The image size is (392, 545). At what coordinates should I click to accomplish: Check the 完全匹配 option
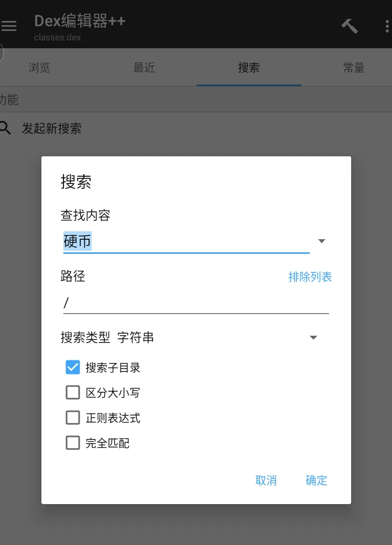[72, 443]
